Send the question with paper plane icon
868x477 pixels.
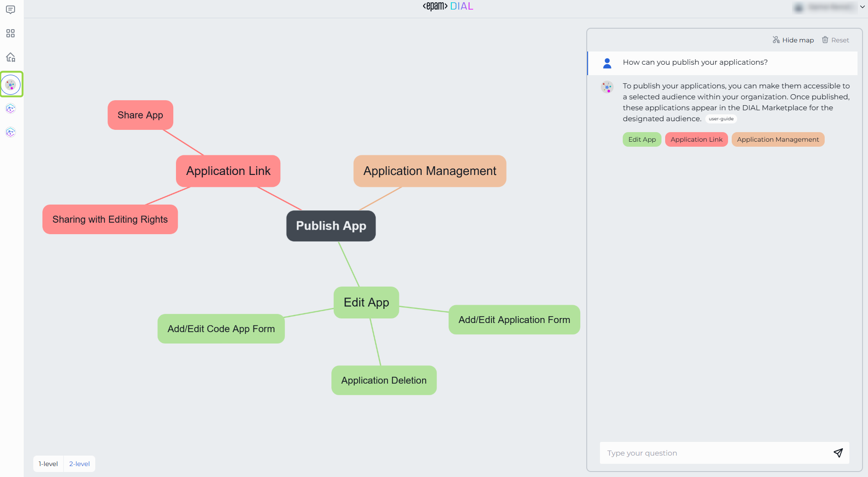click(x=838, y=453)
